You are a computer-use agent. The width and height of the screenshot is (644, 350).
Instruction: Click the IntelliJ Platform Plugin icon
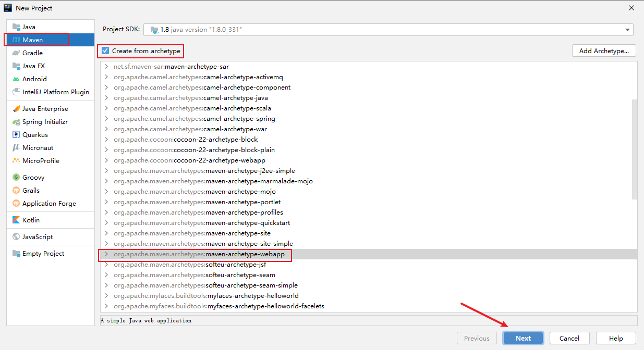[x=16, y=92]
